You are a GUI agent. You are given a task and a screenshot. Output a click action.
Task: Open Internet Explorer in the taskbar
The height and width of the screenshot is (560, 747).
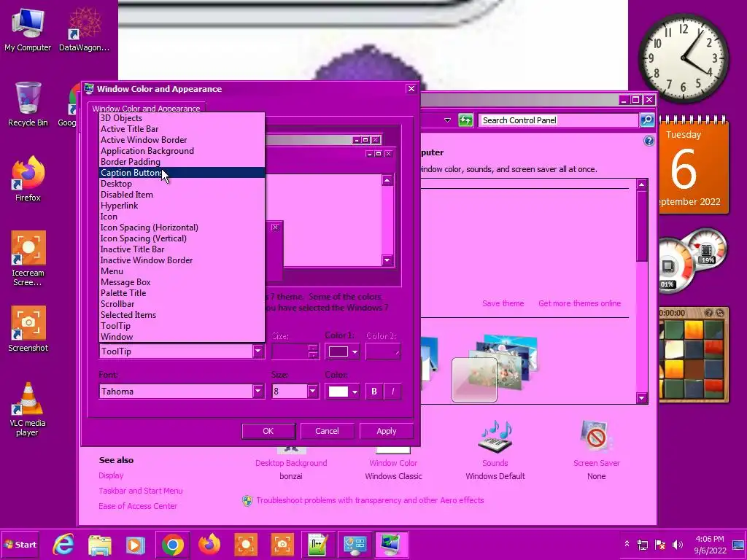[63, 544]
